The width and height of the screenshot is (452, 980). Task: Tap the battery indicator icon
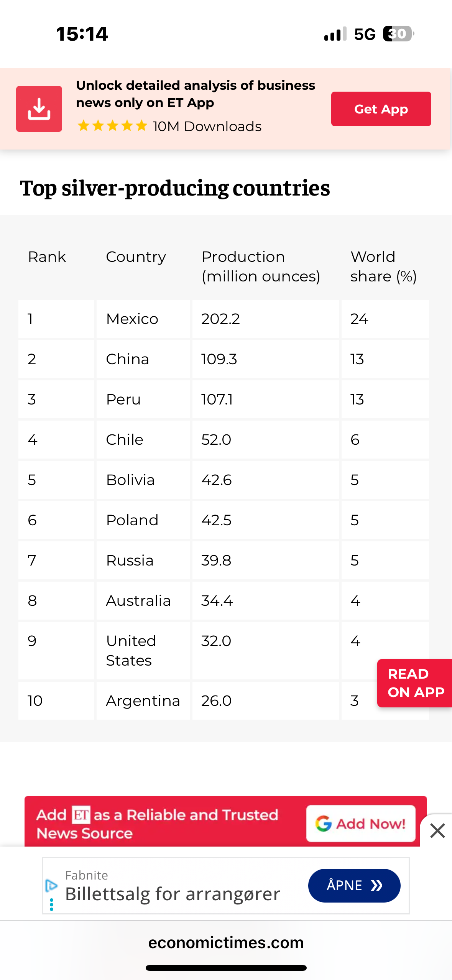[398, 34]
